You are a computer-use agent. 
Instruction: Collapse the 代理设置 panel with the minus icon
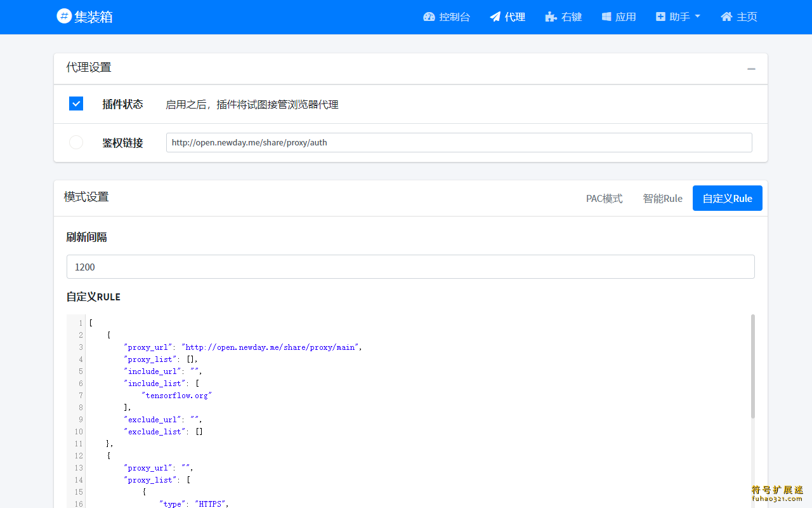751,69
